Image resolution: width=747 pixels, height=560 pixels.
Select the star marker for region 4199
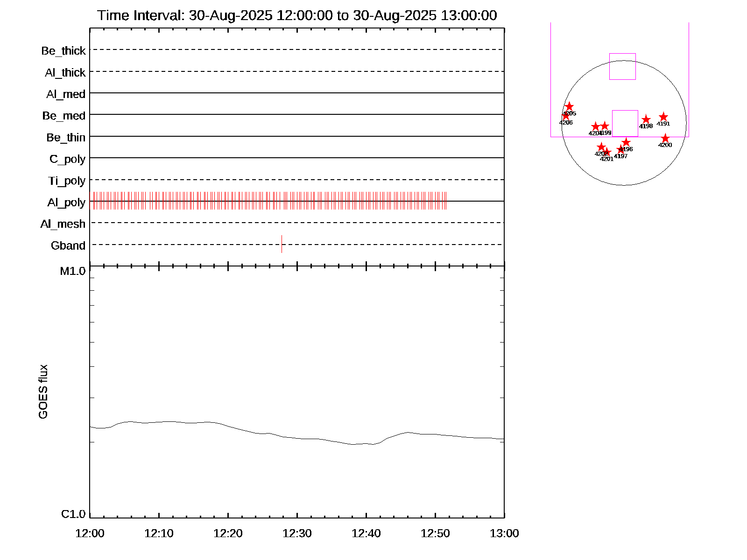pyautogui.click(x=605, y=126)
